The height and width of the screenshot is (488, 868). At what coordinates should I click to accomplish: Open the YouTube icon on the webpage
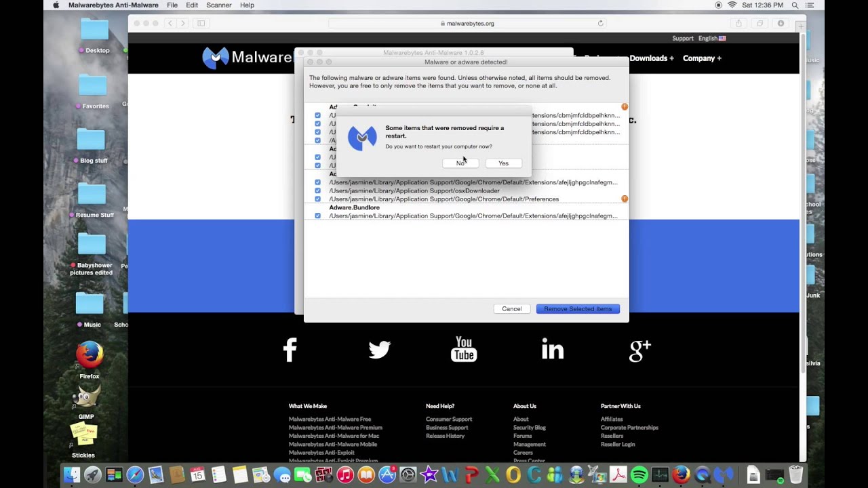[x=464, y=349]
